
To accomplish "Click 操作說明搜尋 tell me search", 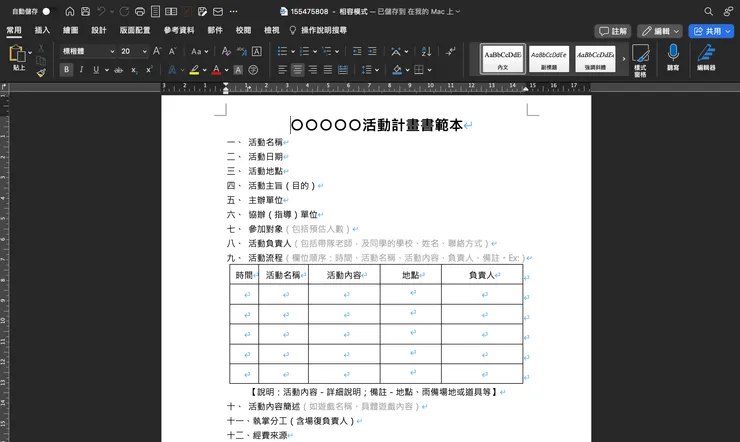I will (324, 30).
